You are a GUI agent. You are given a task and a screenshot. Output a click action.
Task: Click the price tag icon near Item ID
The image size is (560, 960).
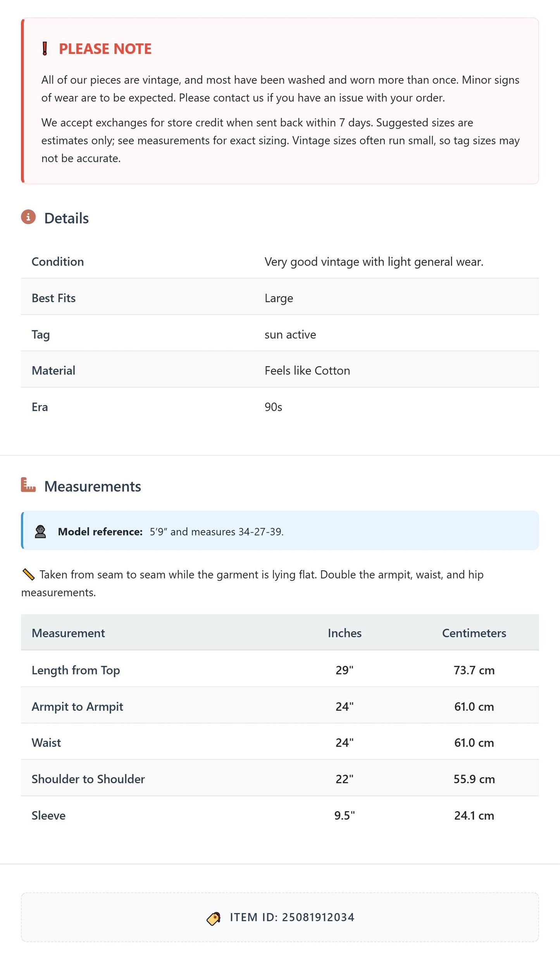214,919
